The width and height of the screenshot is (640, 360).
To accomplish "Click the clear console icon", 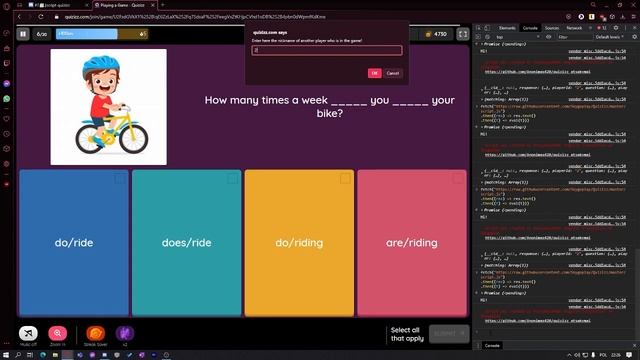I will pyautogui.click(x=487, y=37).
